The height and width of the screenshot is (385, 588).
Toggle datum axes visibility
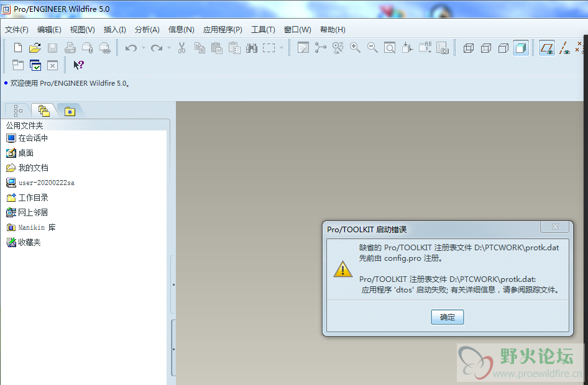point(564,48)
